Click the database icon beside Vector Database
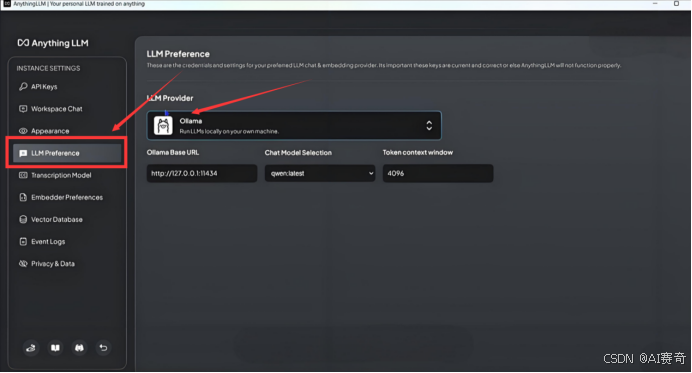The height and width of the screenshot is (373, 692). [x=23, y=219]
